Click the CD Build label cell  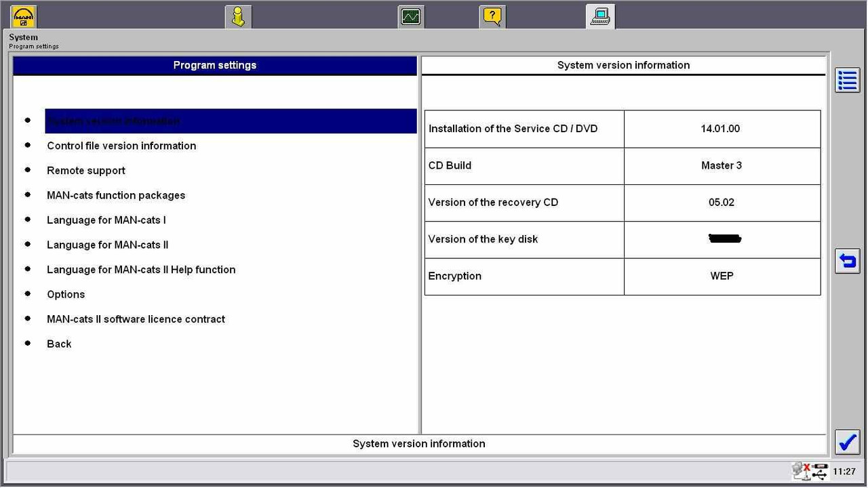tap(524, 166)
